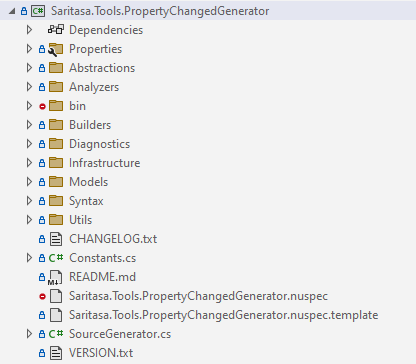Expand the Constants.cs file node arrow
The image size is (416, 364).
[x=29, y=258]
